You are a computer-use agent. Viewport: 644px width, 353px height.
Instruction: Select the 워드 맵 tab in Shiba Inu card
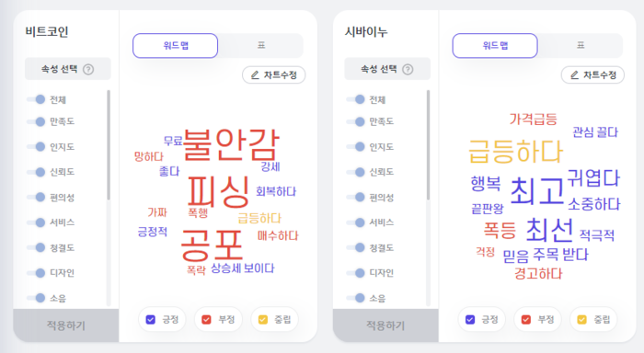495,46
